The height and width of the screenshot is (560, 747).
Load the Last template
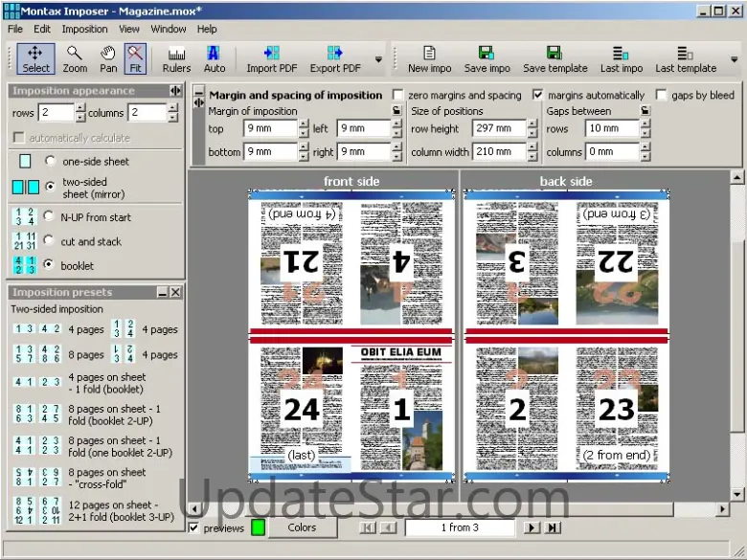click(x=686, y=59)
